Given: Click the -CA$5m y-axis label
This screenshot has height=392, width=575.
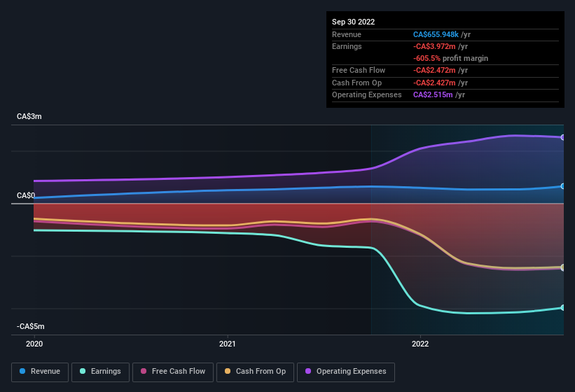Looking at the screenshot, I should click(30, 326).
